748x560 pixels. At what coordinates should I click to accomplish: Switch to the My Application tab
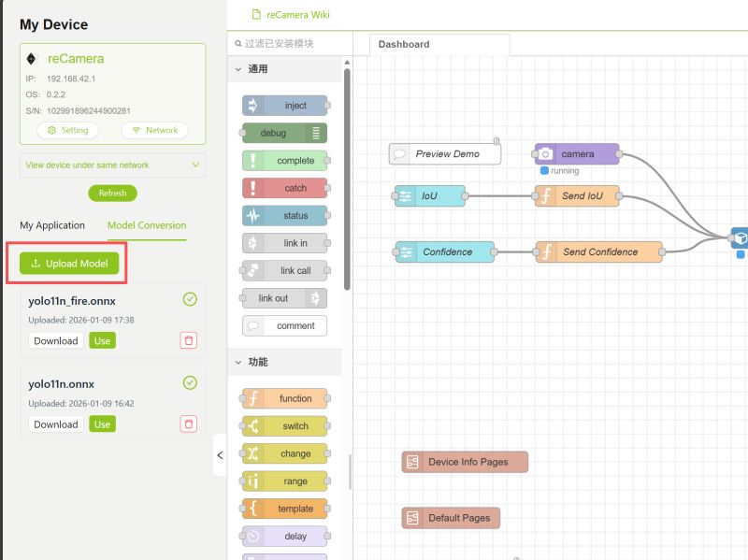(x=52, y=225)
